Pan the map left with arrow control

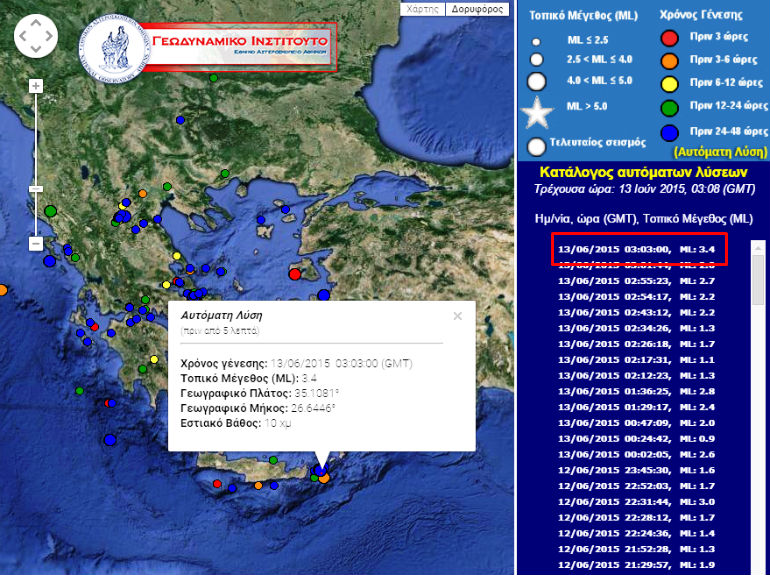tap(23, 38)
